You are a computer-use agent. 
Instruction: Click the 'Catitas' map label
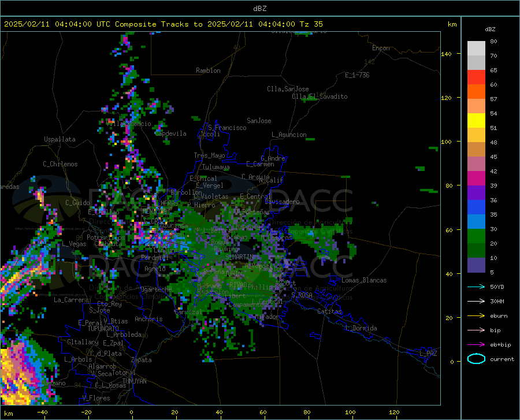[x=329, y=311]
